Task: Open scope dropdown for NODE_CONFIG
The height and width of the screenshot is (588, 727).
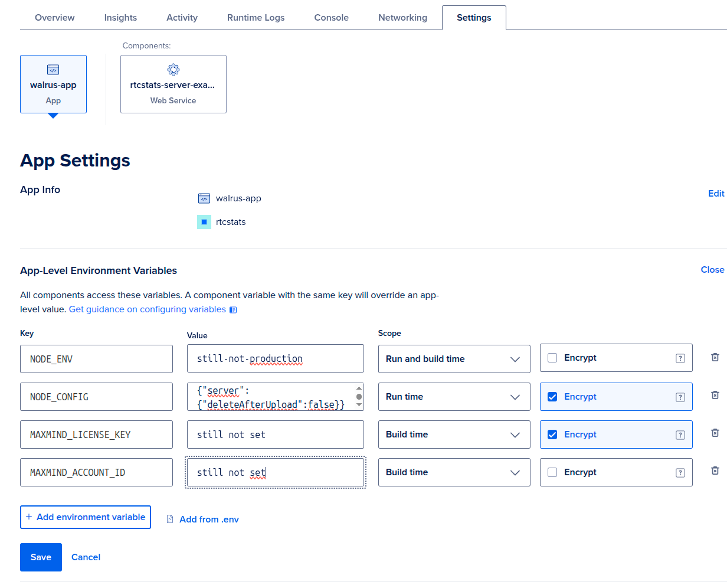Action: [454, 397]
